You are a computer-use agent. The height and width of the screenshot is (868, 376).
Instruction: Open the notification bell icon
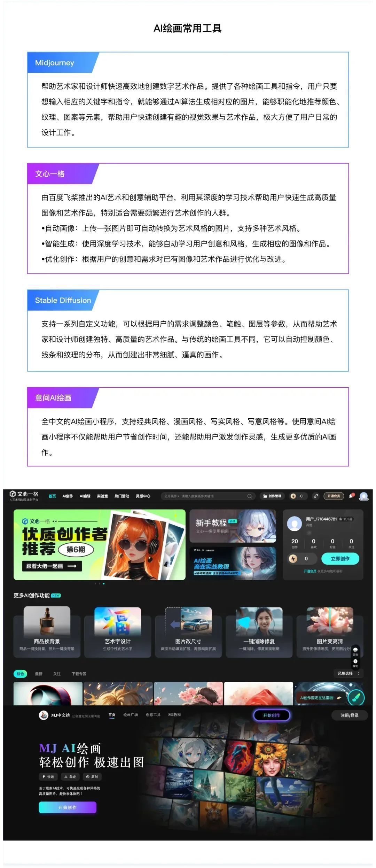(351, 496)
